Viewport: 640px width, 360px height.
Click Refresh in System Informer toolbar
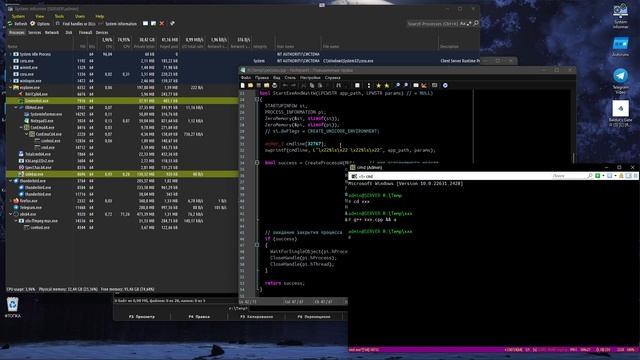click(x=18, y=24)
